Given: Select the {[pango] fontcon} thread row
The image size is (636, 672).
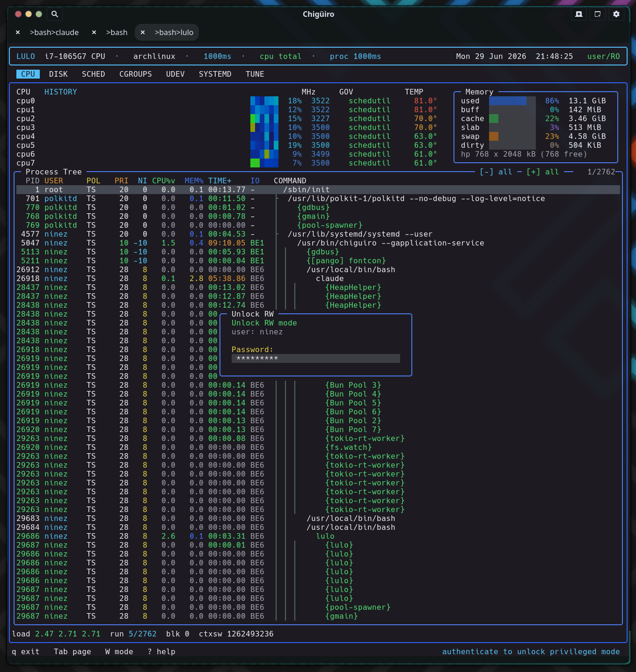Looking at the screenshot, I should coord(318,260).
